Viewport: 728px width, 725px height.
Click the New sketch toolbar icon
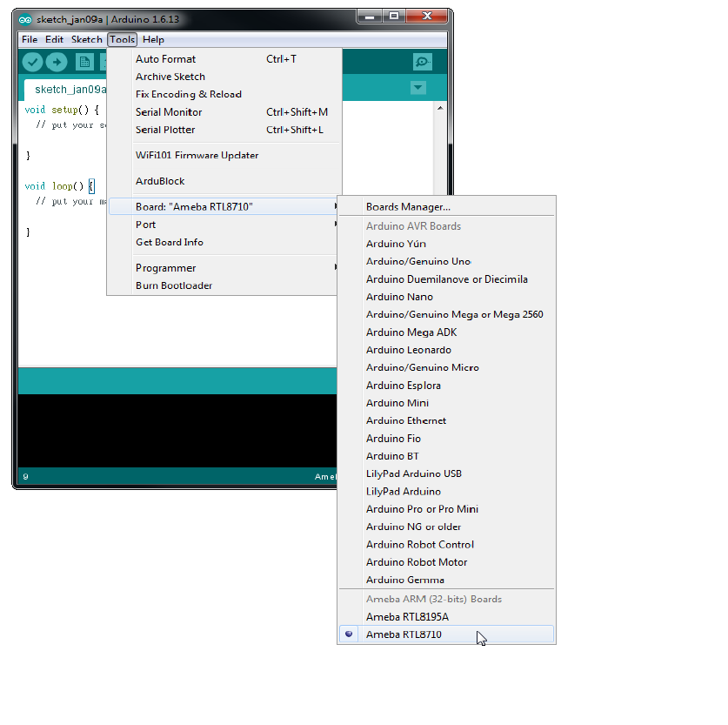(x=84, y=62)
